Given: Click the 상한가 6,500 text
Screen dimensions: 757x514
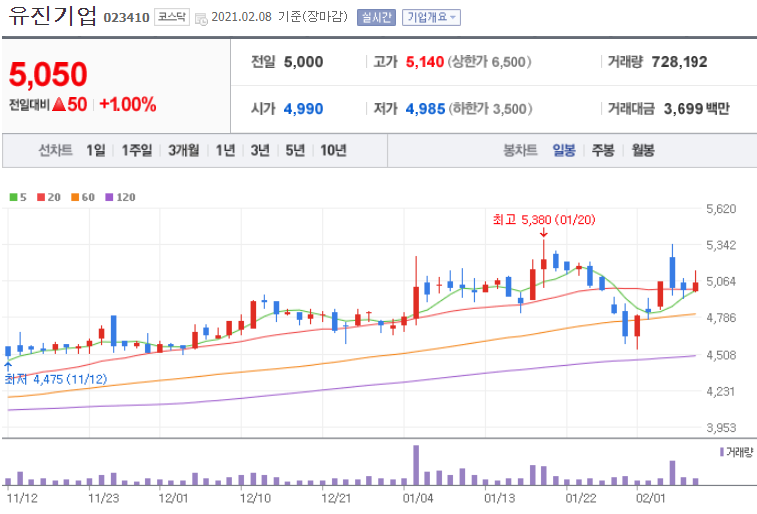Looking at the screenshot, I should point(490,62).
